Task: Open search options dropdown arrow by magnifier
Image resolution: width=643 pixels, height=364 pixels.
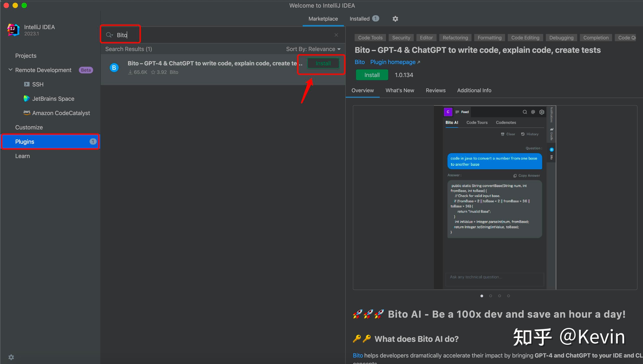Action: pyautogui.click(x=112, y=35)
